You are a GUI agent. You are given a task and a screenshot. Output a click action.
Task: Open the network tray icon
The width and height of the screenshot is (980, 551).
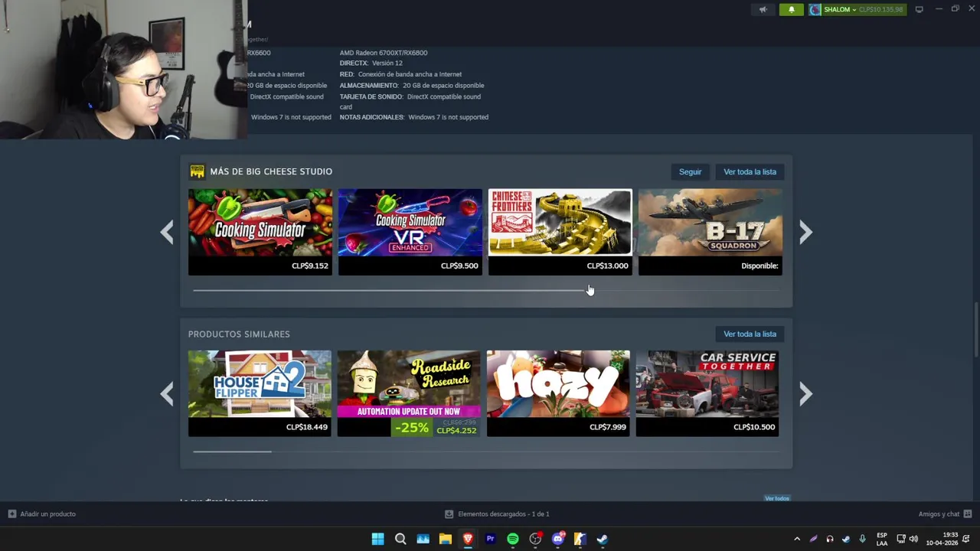tap(901, 539)
